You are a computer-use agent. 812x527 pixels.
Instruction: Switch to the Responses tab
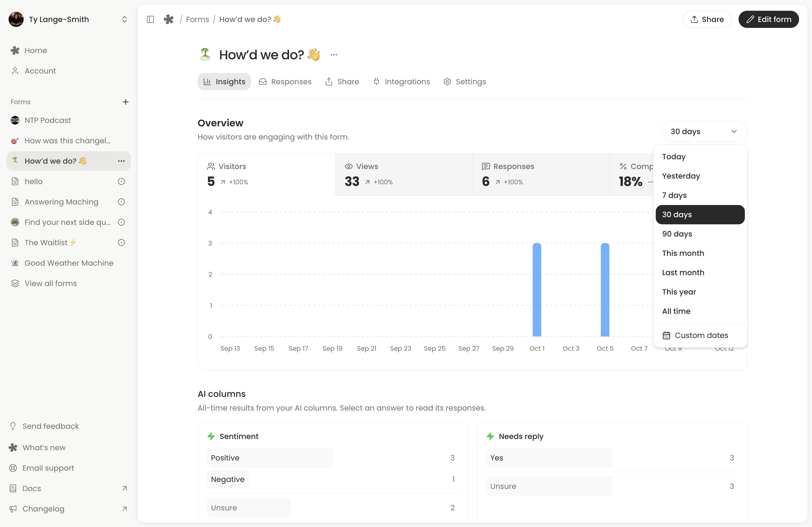[285, 82]
